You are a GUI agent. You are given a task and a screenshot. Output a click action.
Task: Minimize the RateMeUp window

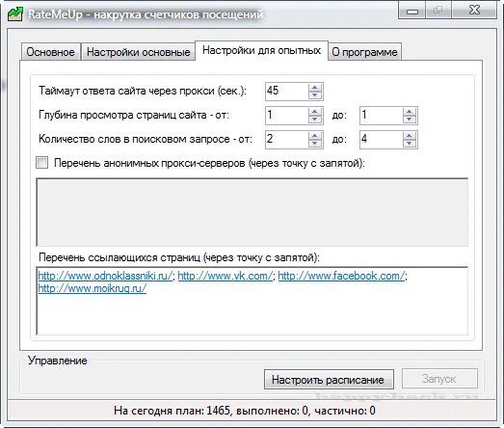coord(412,11)
